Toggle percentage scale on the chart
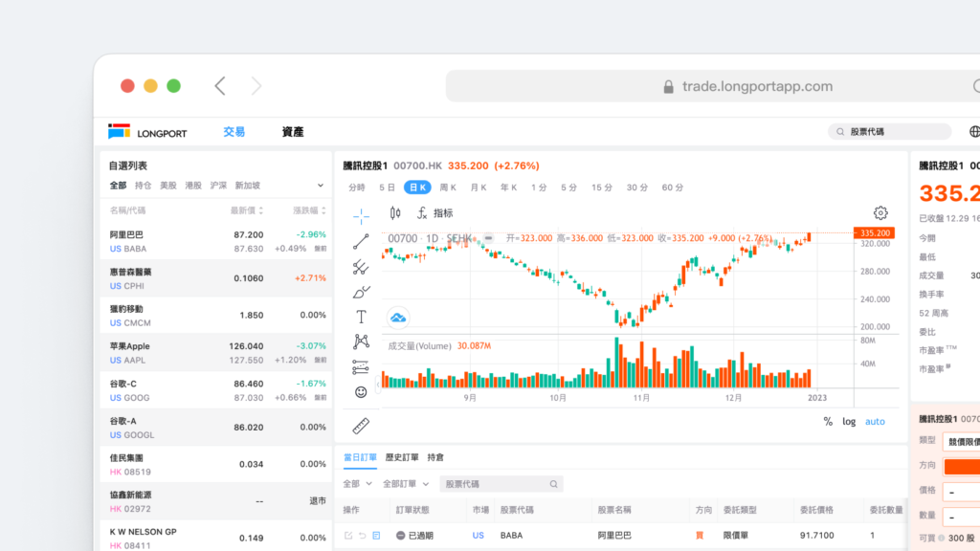The width and height of the screenshot is (980, 551). [x=829, y=421]
